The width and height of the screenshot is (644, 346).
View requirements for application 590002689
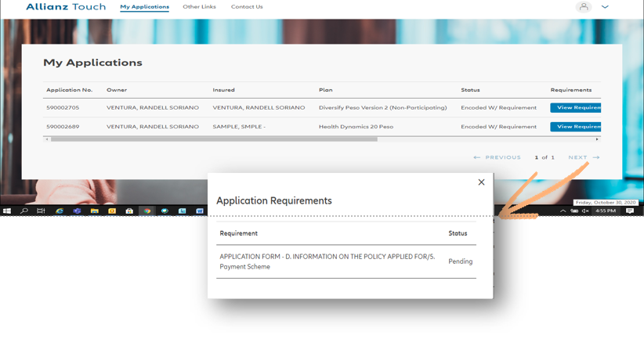(576, 126)
